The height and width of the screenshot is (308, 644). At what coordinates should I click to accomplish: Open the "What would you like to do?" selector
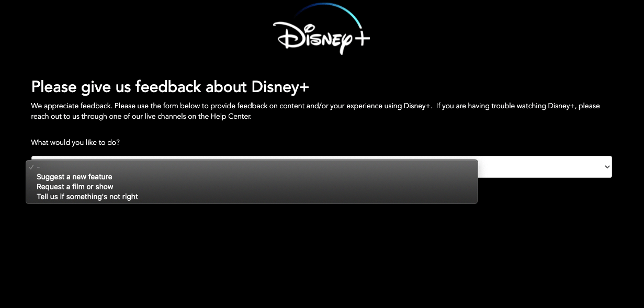pyautogui.click(x=544, y=167)
